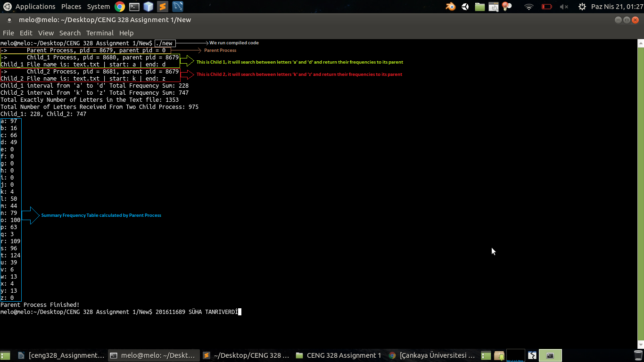Launch the blue cube application in the top panel

tap(148, 7)
